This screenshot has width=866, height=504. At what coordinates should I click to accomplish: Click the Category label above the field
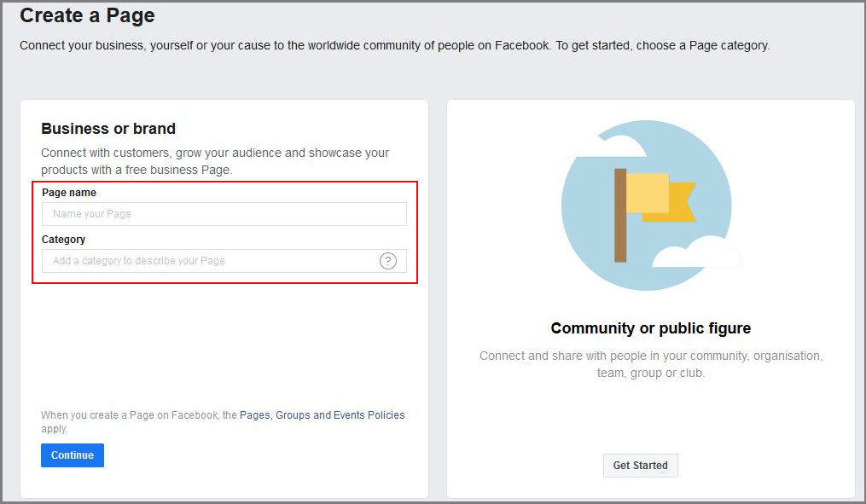tap(63, 240)
